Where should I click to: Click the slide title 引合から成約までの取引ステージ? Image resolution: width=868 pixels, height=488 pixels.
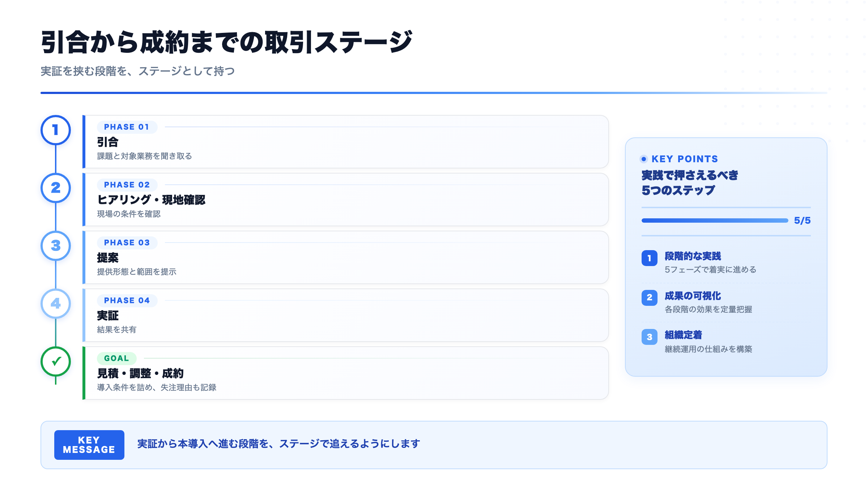(226, 42)
